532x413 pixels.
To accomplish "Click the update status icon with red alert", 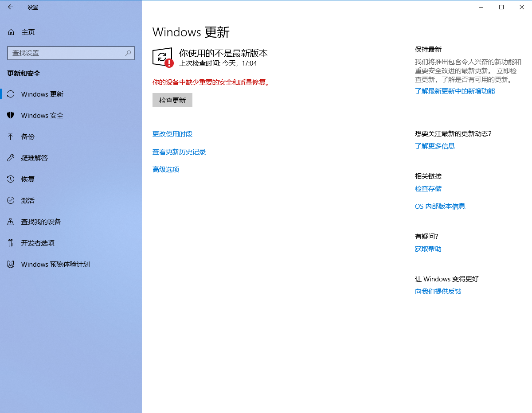I will pyautogui.click(x=163, y=58).
